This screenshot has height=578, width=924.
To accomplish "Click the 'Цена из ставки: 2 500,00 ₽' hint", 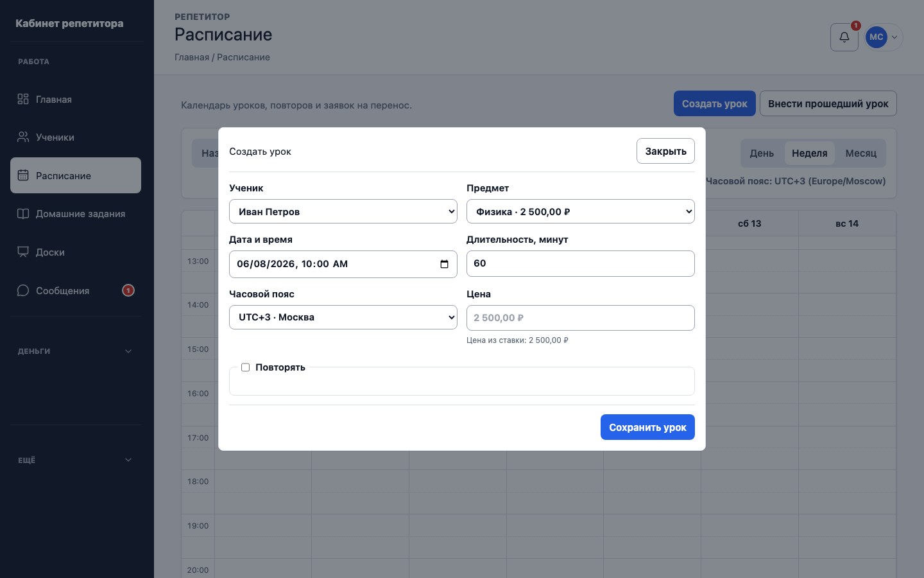I will [517, 340].
